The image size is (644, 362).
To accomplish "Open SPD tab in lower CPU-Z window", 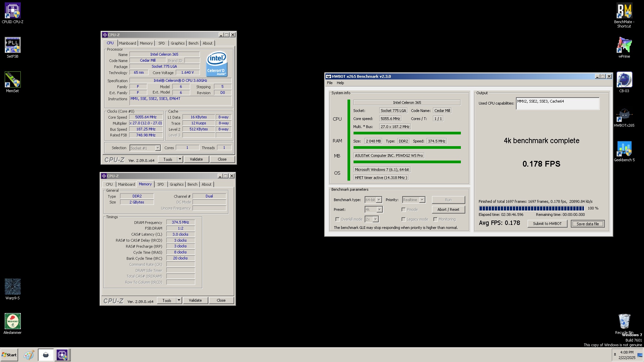I will 161,184.
